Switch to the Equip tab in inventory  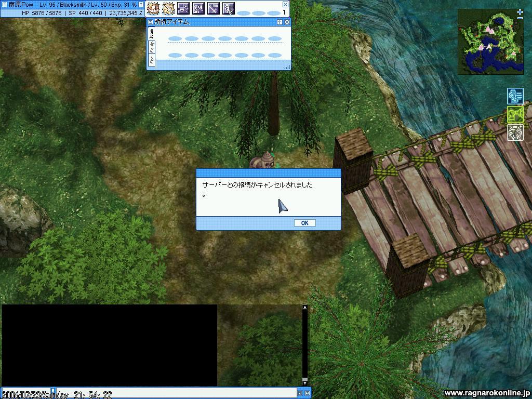[x=152, y=47]
